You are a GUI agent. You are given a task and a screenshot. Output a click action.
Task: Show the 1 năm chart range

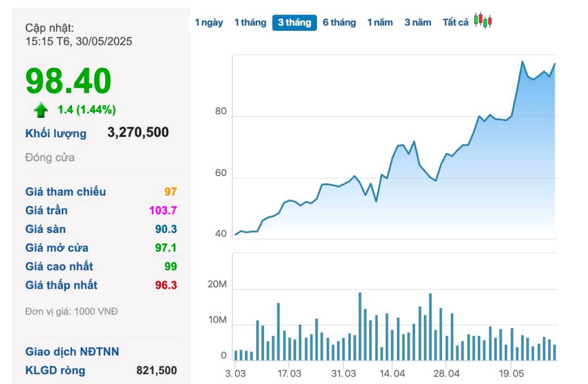pos(380,23)
